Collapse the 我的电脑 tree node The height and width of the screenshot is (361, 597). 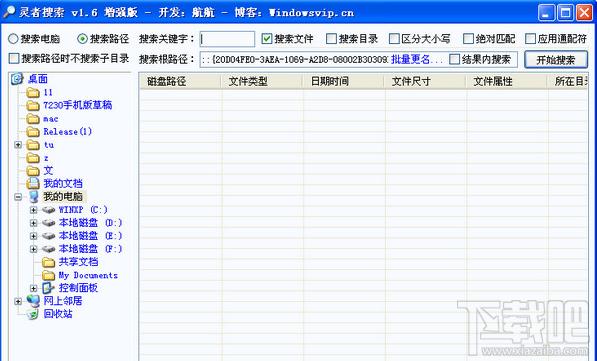tap(18, 197)
